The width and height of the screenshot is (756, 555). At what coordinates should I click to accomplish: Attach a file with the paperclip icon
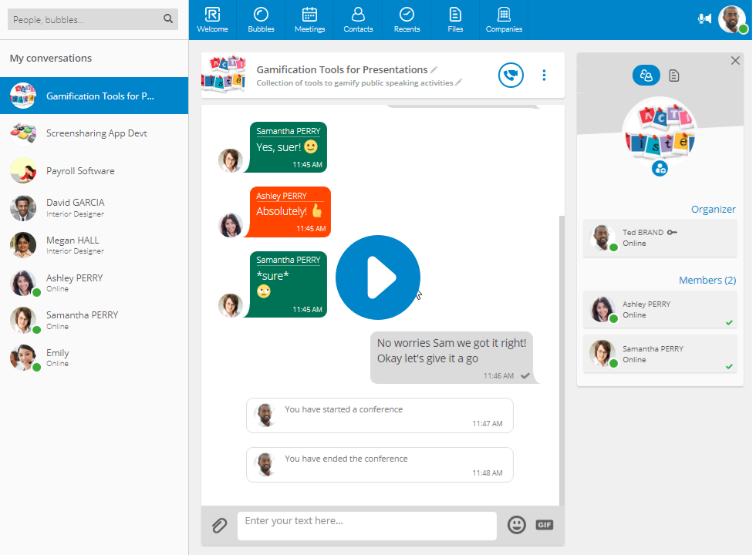(219, 525)
